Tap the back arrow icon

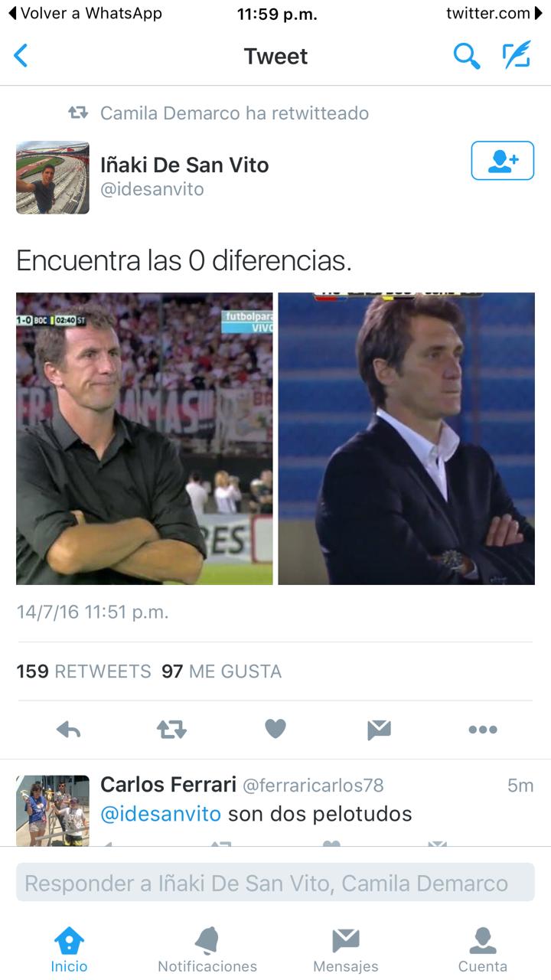[21, 56]
